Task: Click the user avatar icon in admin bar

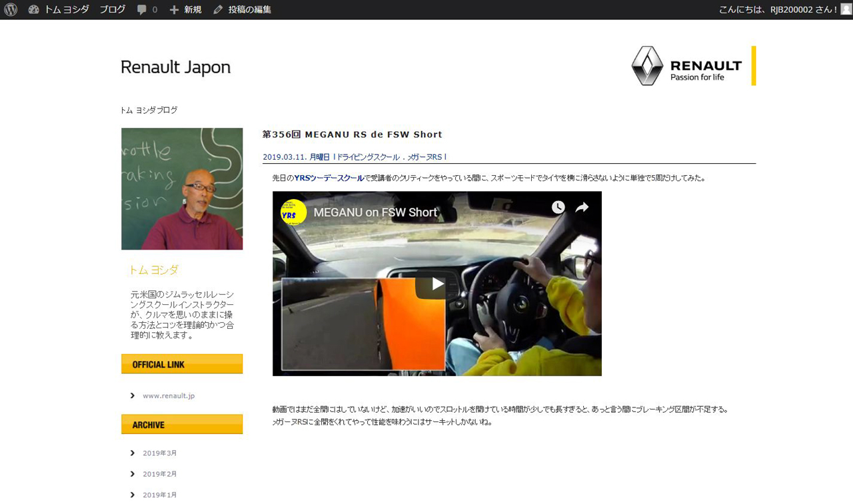Action: pyautogui.click(x=846, y=9)
